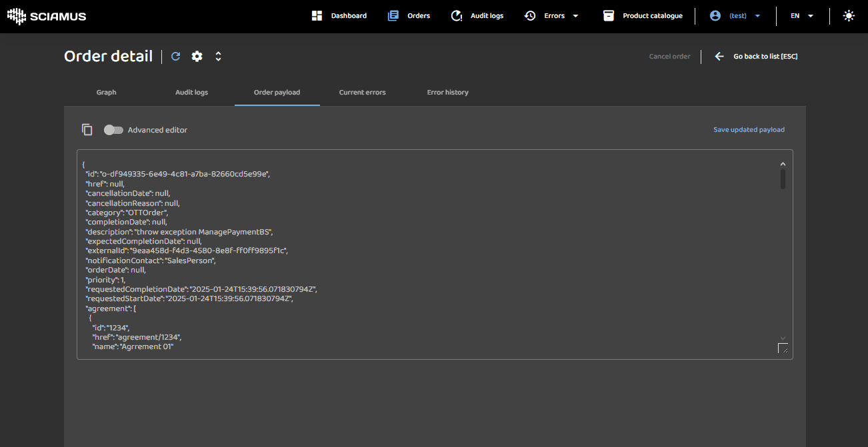Switch to the Current errors tab
This screenshot has height=447, width=868.
tap(362, 93)
